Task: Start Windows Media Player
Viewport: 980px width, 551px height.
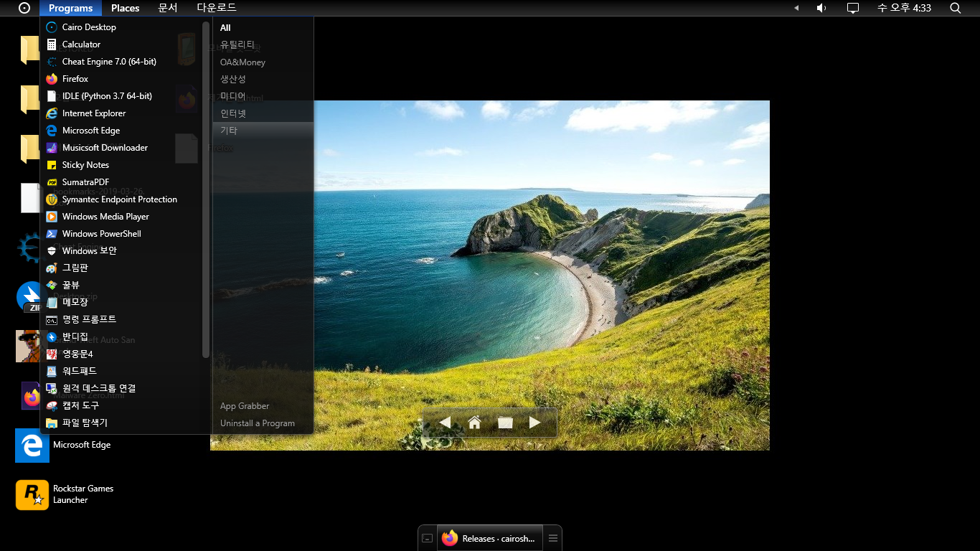Action: [122, 217]
